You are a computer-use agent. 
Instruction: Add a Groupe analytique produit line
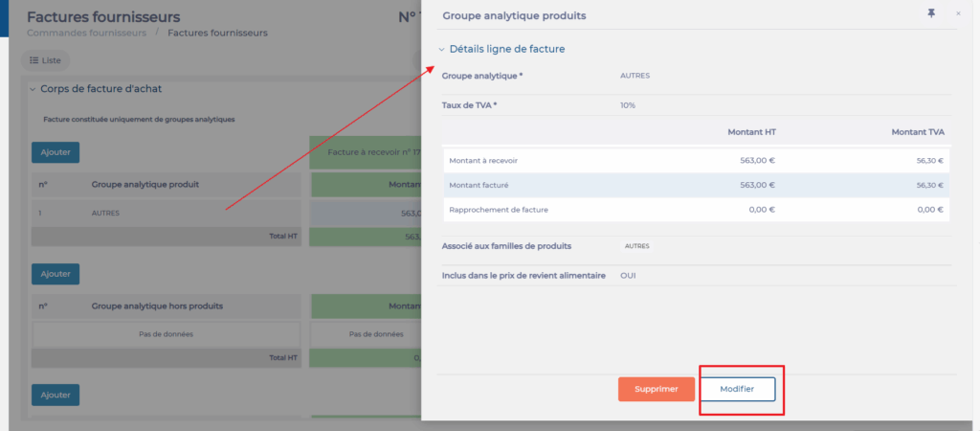tap(56, 151)
